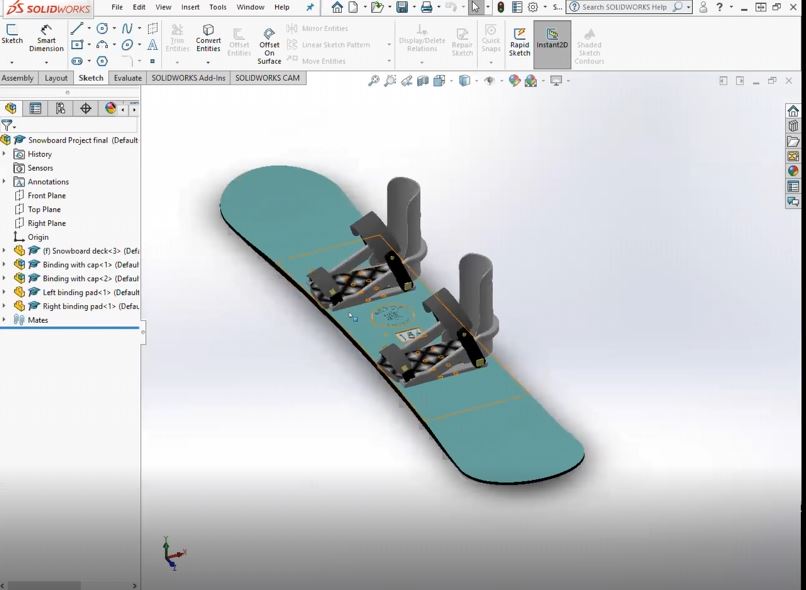Expand the History folder
The height and width of the screenshot is (590, 806).
5,154
